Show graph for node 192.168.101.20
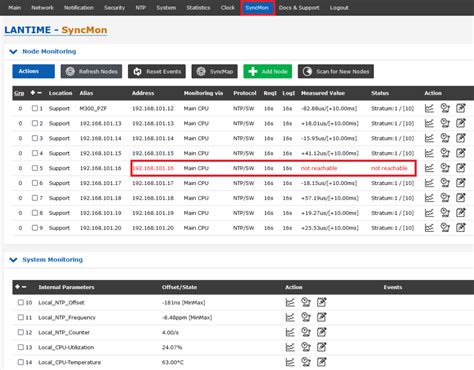 pyautogui.click(x=429, y=228)
